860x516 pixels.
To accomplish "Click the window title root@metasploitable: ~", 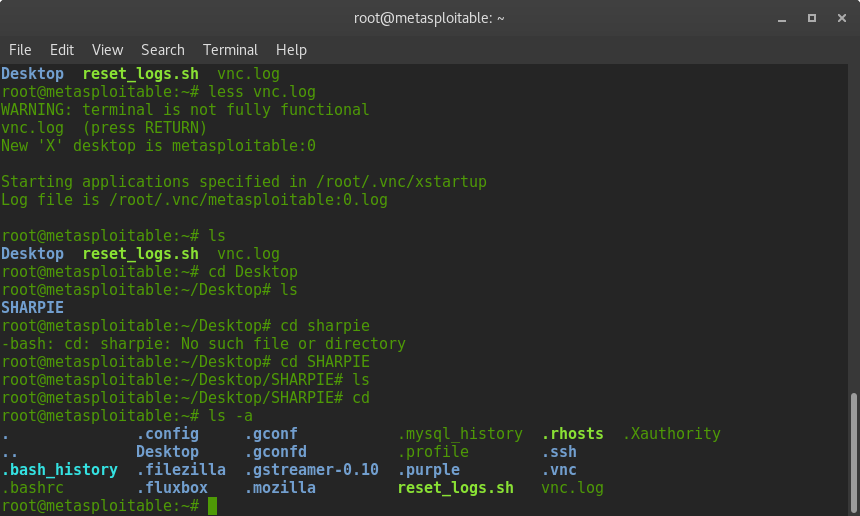I will click(429, 18).
